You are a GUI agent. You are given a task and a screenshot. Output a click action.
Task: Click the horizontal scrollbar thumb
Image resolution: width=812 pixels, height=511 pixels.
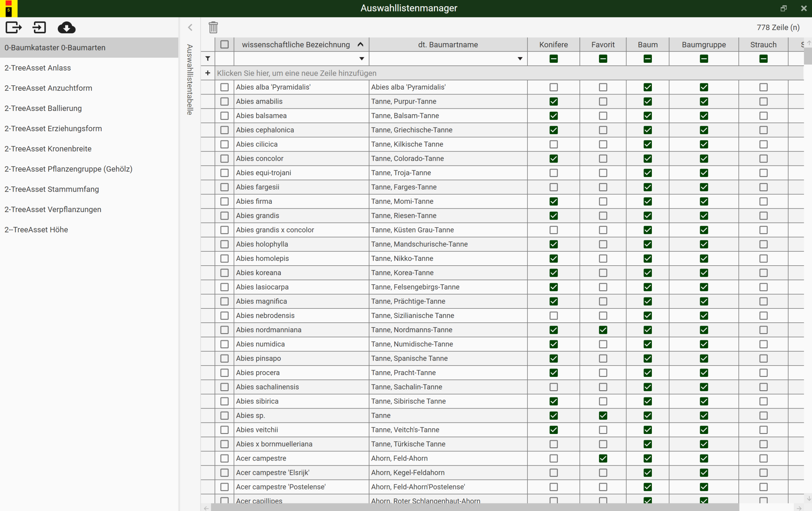pos(475,508)
